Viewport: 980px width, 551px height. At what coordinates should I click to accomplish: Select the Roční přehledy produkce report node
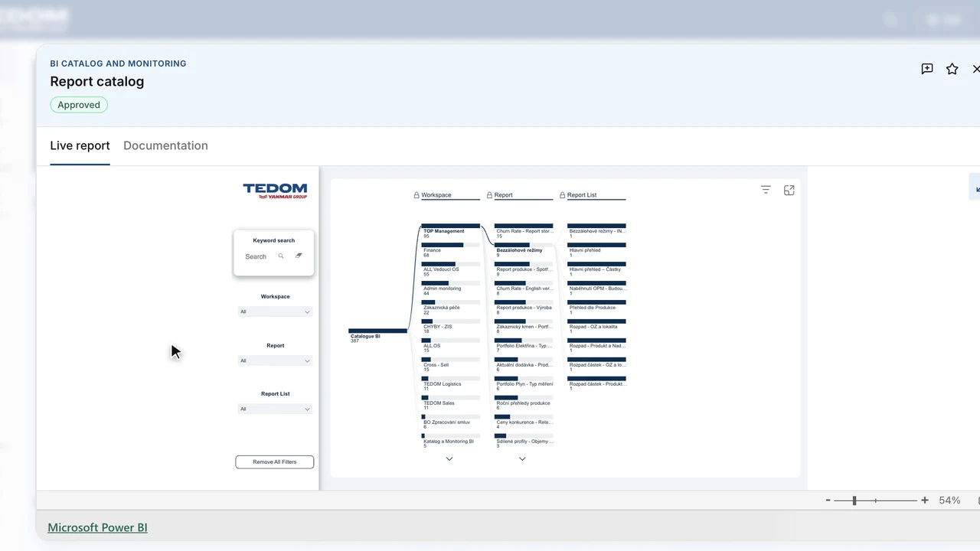coord(524,403)
